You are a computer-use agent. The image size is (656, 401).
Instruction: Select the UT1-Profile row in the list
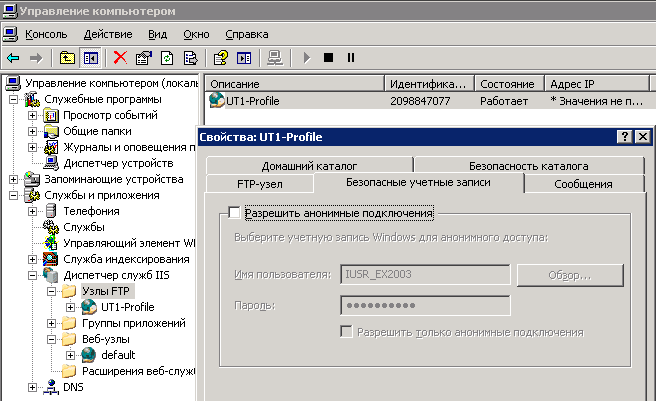pos(248,101)
